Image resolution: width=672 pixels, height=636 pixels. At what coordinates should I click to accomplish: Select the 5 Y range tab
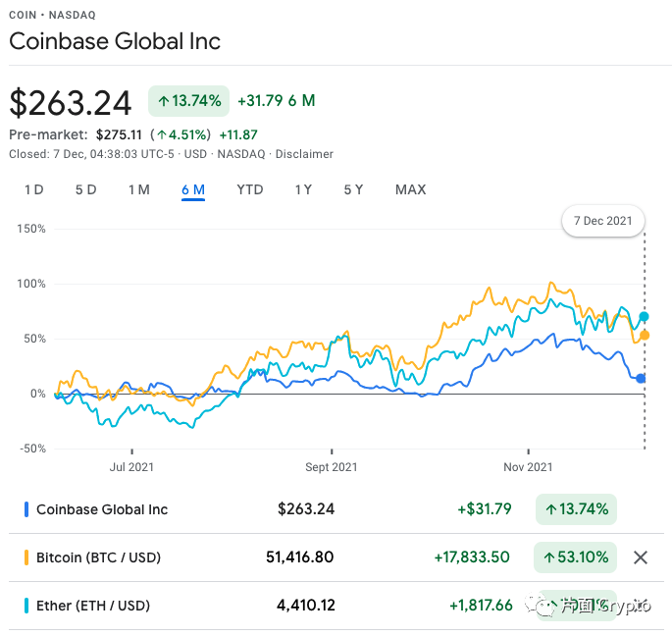(x=353, y=189)
